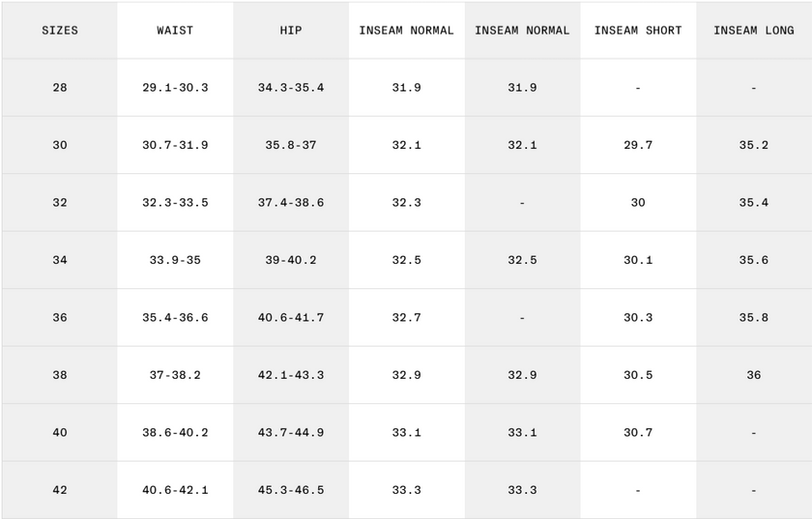Click the 35.2 inseam long cell
The width and height of the screenshot is (812, 519).
pyautogui.click(x=754, y=145)
